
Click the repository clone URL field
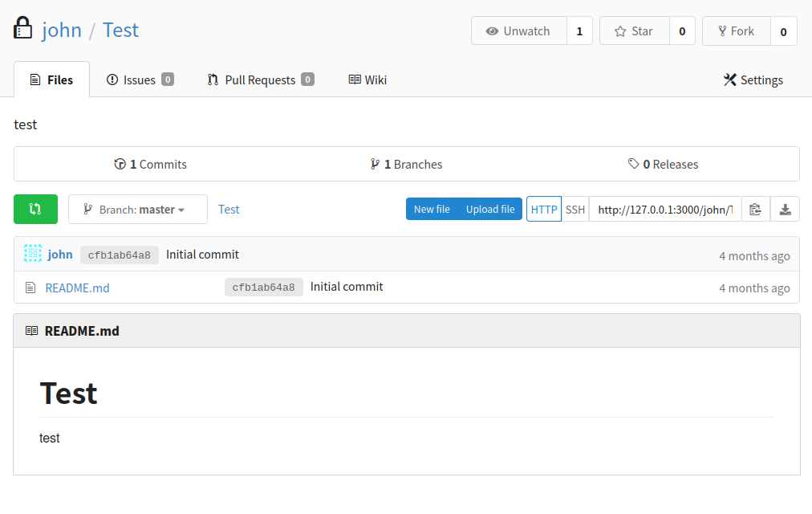(x=665, y=210)
